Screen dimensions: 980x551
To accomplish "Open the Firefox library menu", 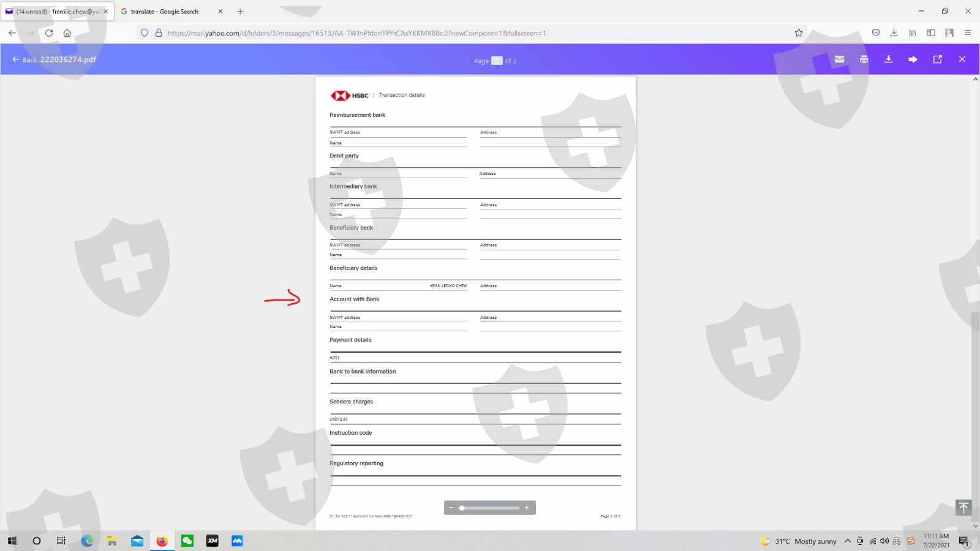I will point(913,33).
